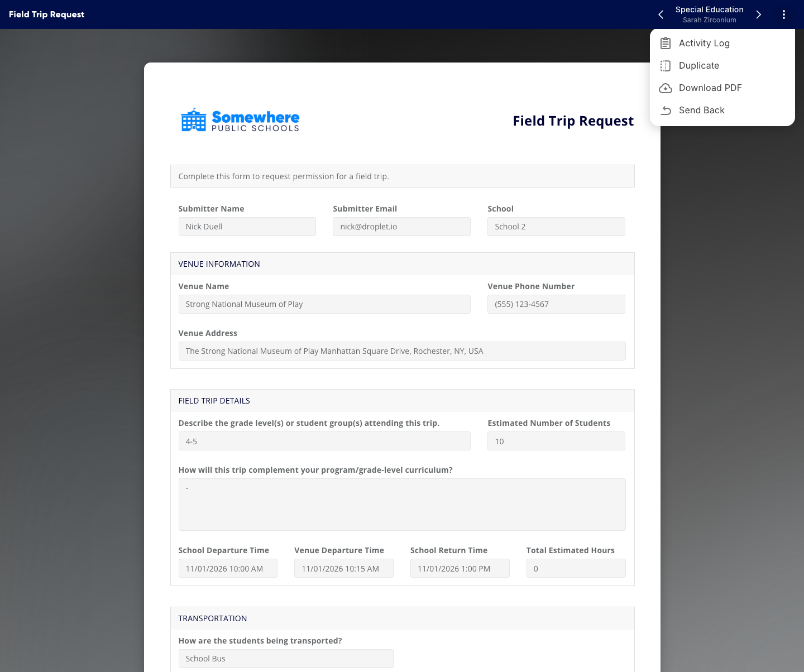Click the Venue Phone Number field
Image resolution: width=804 pixels, height=672 pixels.
pos(556,304)
